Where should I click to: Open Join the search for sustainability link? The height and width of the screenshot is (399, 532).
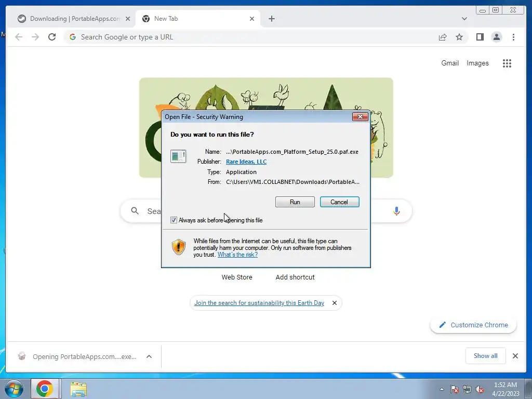[x=259, y=303]
